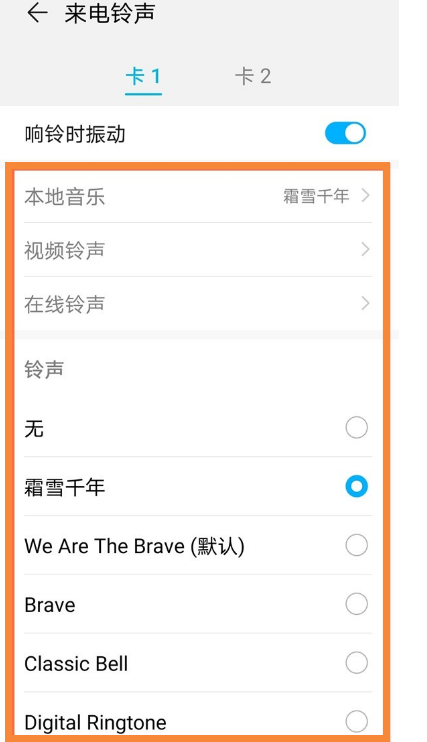Image resolution: width=427 pixels, height=742 pixels.
Task: Tap the Digital Ringtone label
Action: [x=96, y=723]
